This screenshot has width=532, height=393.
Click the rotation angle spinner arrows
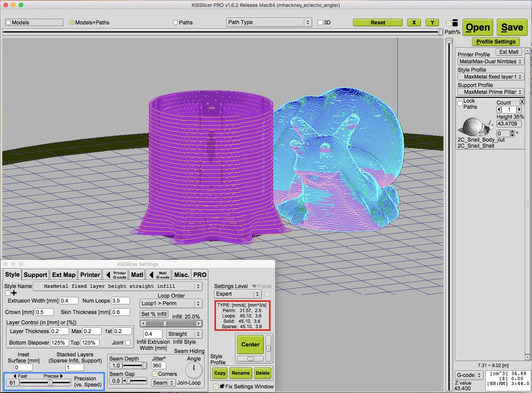point(512,134)
